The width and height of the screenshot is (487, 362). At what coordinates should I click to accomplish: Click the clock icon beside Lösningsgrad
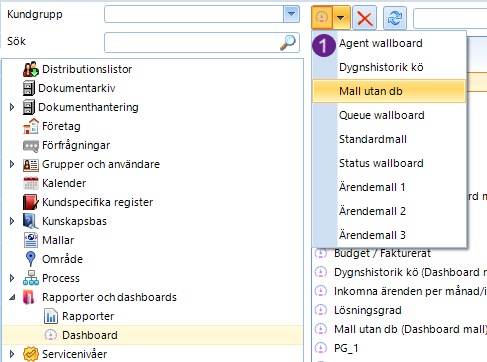[321, 310]
